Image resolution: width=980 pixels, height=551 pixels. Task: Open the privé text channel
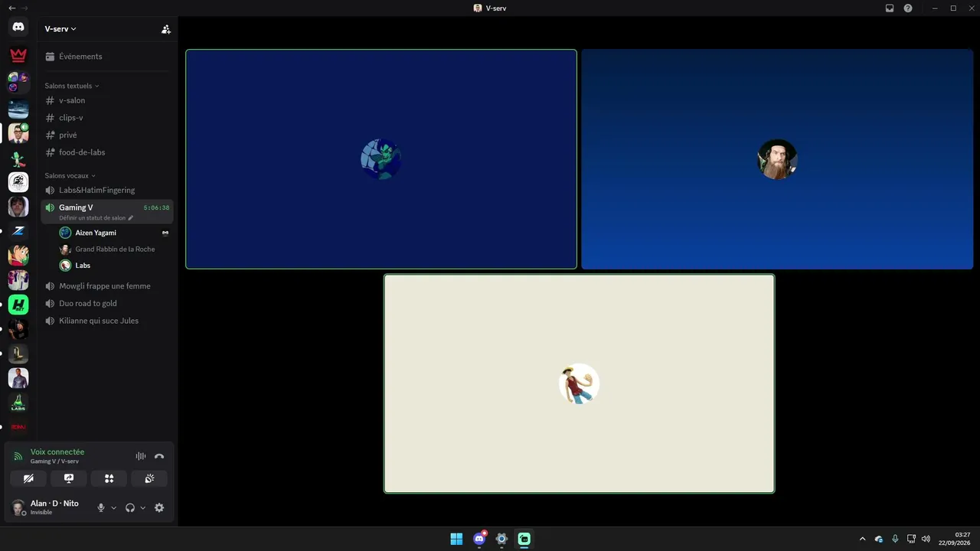(107, 135)
